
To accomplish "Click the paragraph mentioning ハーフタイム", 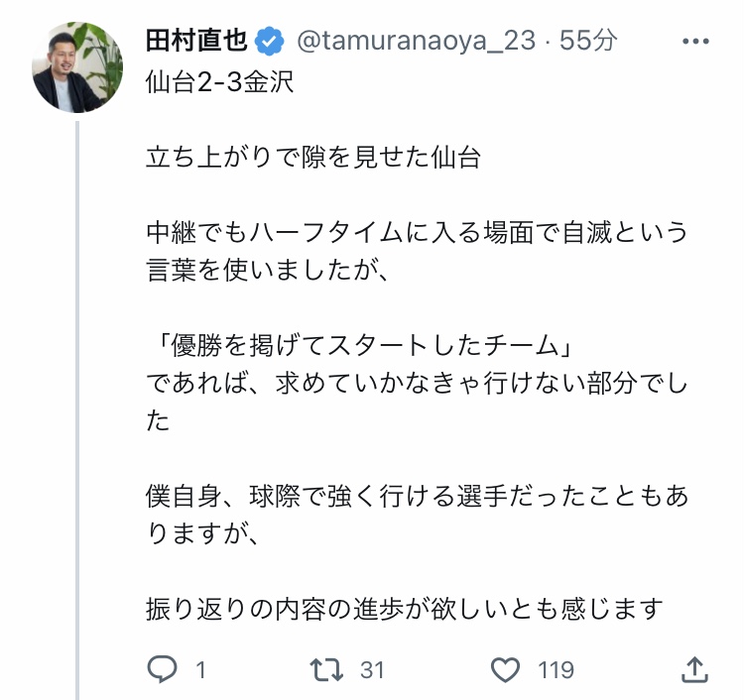I will tap(417, 252).
